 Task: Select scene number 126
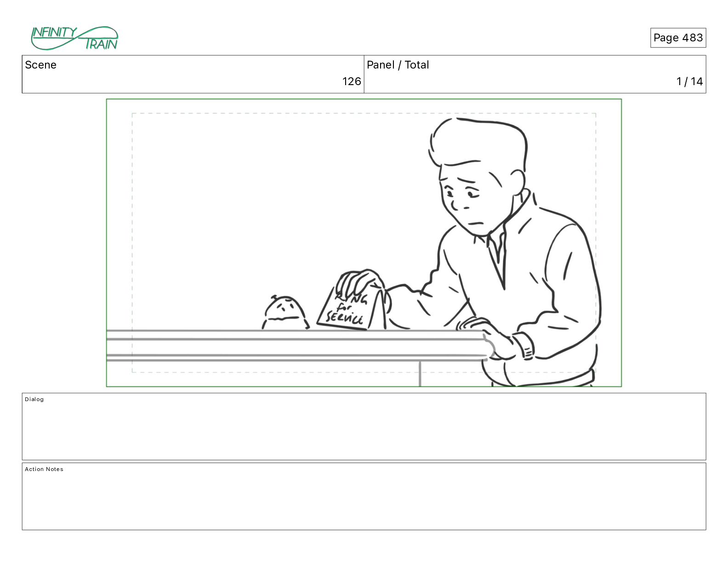click(352, 81)
